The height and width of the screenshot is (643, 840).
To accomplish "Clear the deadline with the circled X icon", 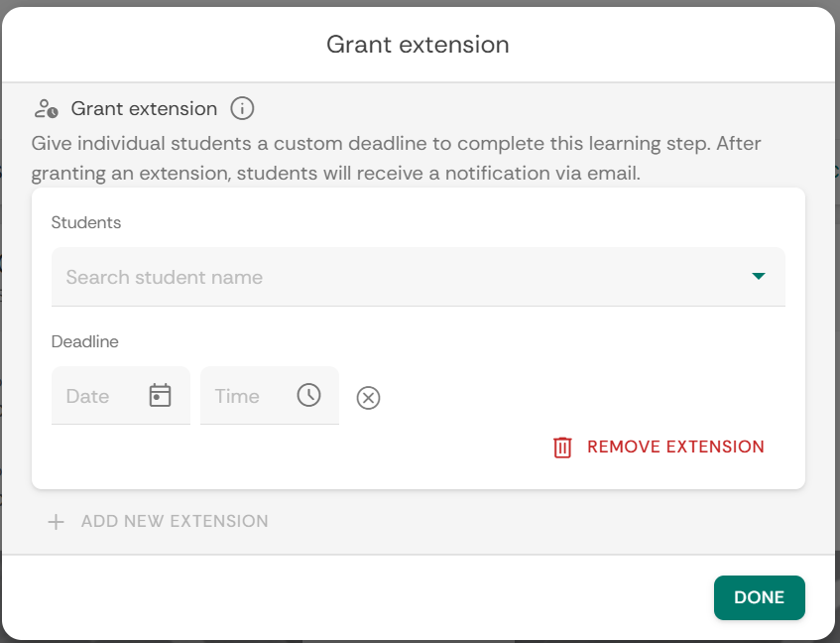I will (368, 398).
